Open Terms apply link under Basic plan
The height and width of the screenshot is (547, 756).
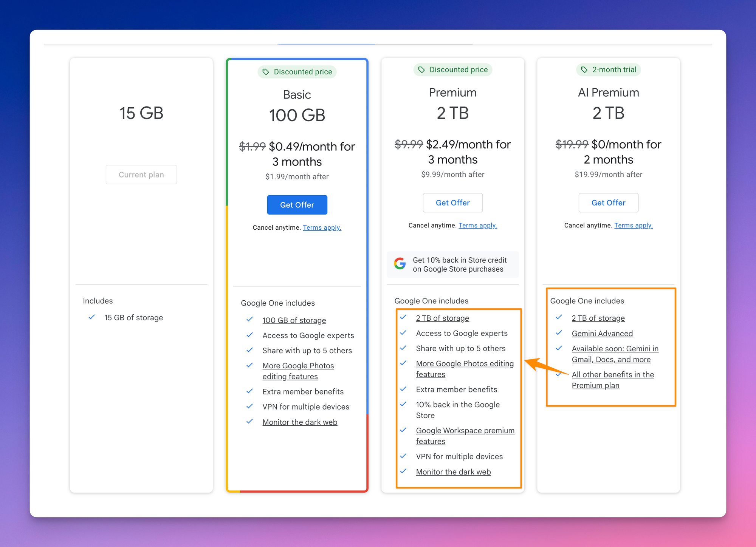point(322,227)
